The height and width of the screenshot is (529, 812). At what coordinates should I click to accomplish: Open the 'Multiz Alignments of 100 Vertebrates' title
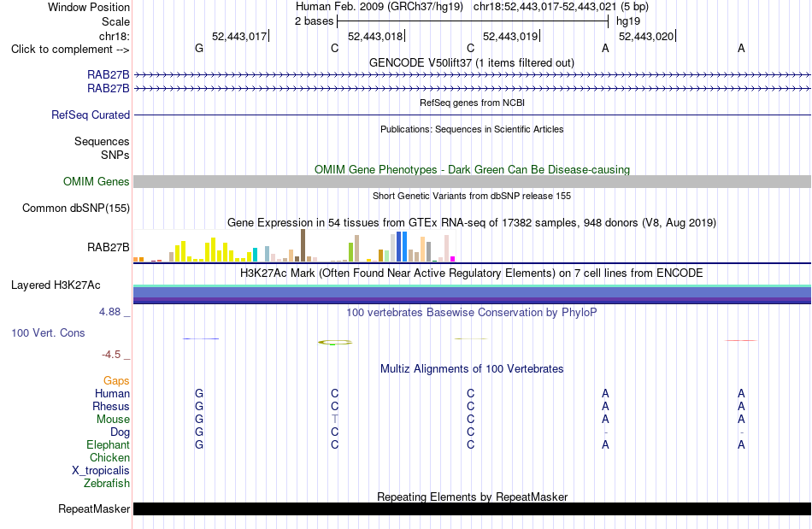(472, 368)
